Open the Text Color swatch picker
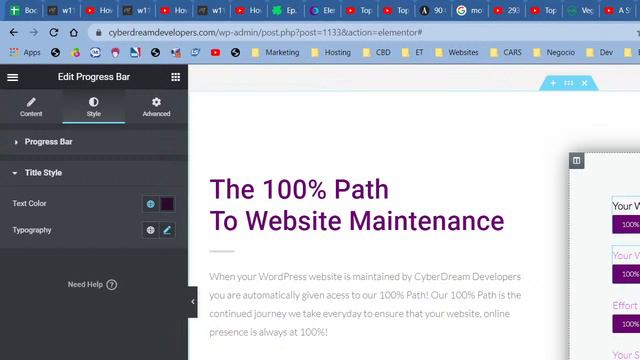640x360 pixels. [x=167, y=204]
